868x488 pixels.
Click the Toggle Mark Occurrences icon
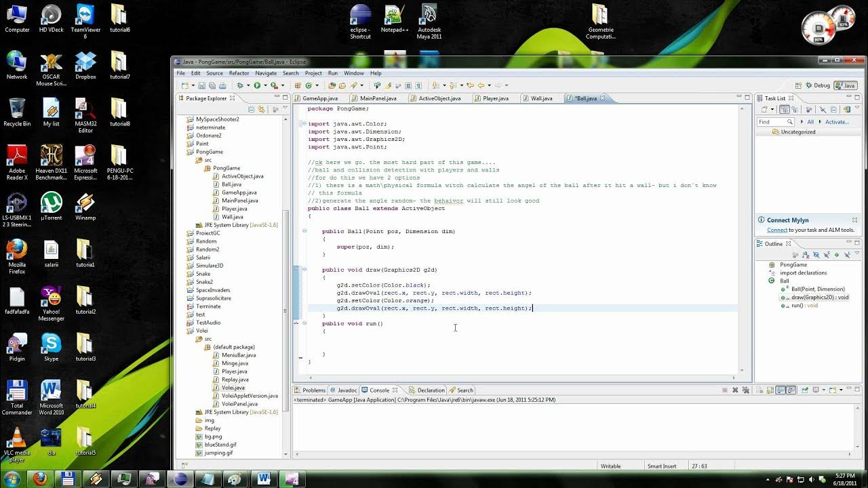click(388, 85)
